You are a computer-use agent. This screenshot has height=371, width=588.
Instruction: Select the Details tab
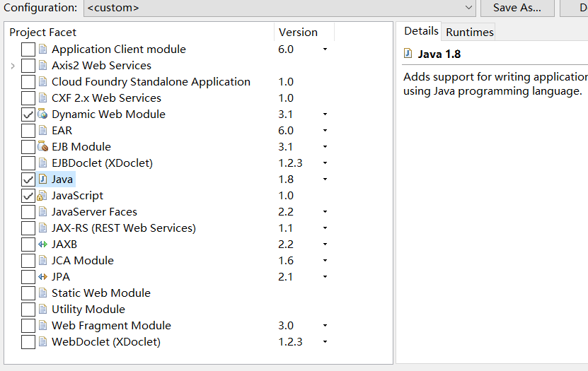pos(421,31)
